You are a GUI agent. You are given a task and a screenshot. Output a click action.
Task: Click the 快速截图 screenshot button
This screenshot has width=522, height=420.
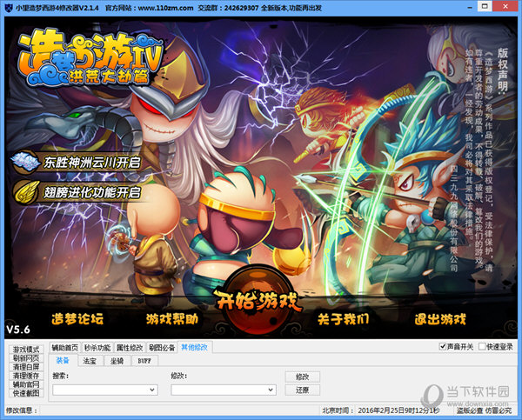(26, 393)
